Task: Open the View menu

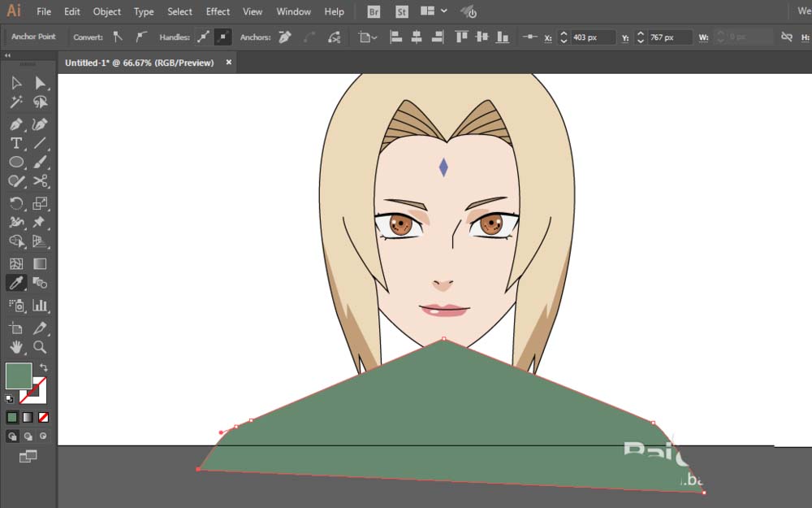Action: coord(253,11)
